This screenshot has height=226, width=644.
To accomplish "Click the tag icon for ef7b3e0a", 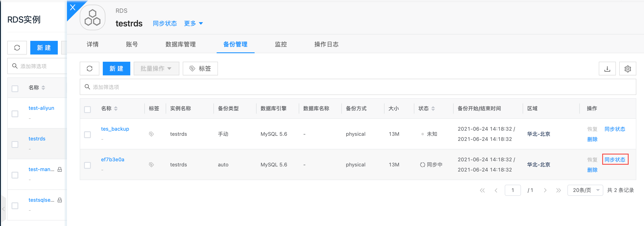I will [151, 165].
